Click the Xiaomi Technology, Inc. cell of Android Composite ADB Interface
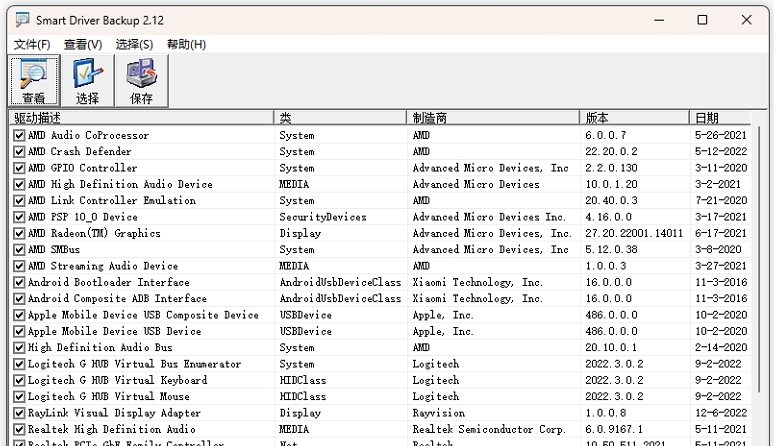The height and width of the screenshot is (446, 774). pos(478,298)
